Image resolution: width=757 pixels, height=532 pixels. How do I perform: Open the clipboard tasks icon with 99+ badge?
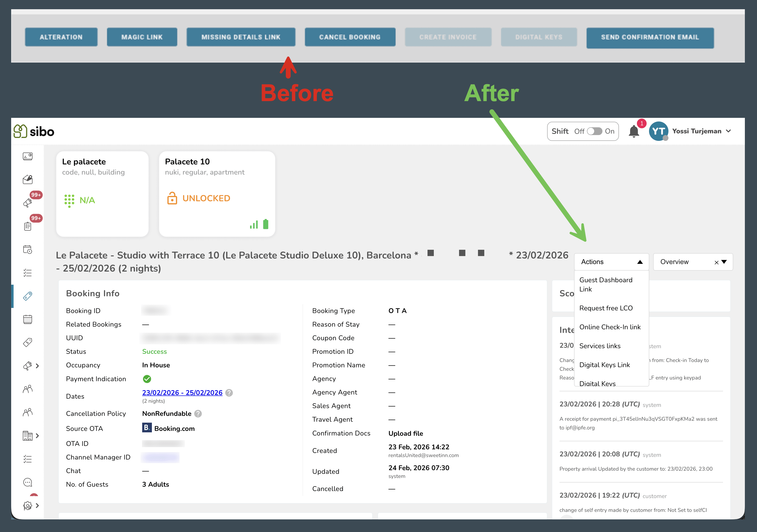click(x=28, y=226)
